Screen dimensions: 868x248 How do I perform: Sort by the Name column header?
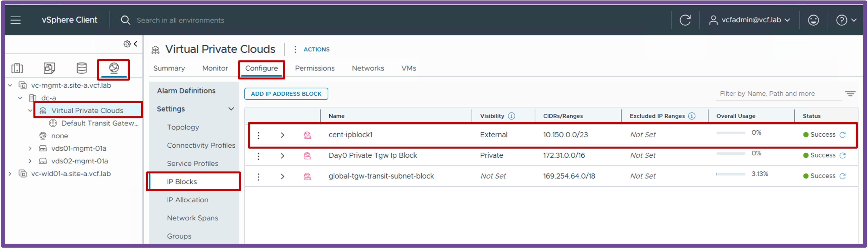(x=336, y=116)
